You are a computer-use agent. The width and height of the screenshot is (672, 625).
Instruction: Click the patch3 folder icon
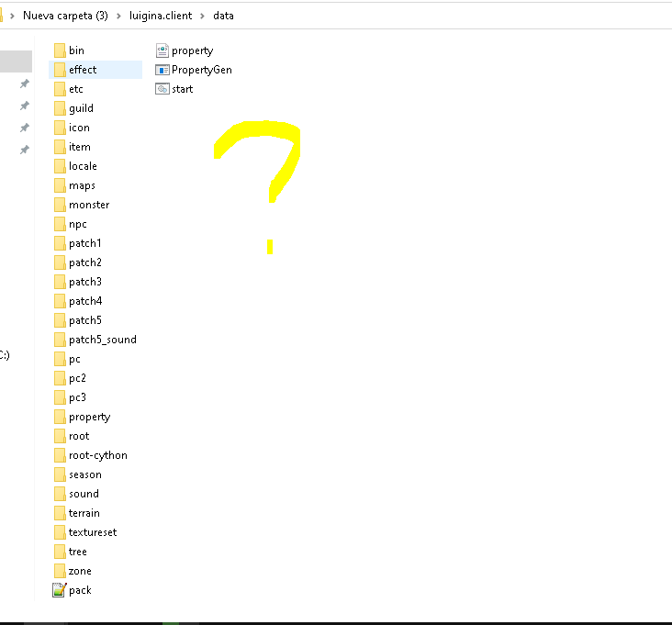click(60, 282)
